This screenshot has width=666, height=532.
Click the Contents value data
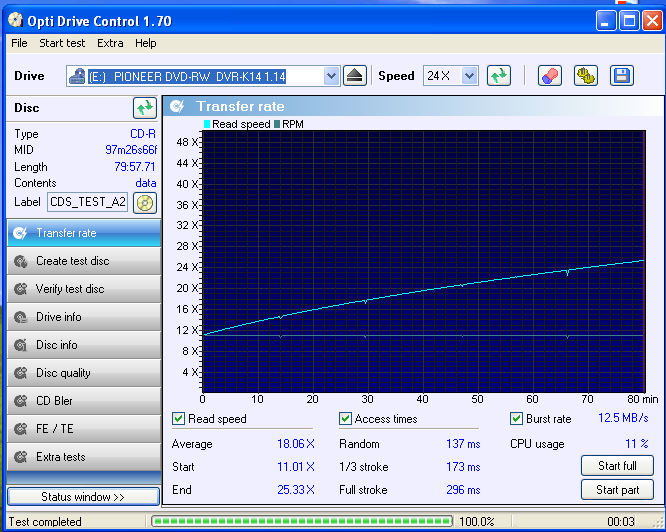click(x=146, y=183)
